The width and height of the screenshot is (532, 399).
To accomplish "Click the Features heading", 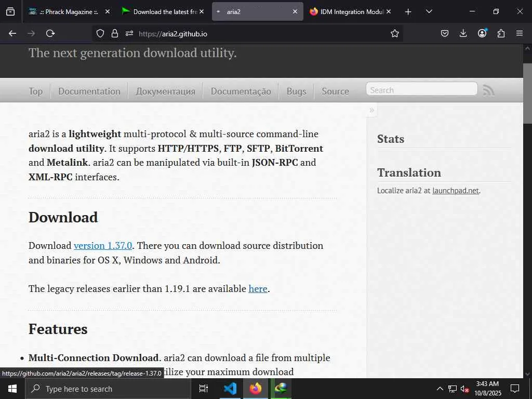I will pyautogui.click(x=58, y=329).
